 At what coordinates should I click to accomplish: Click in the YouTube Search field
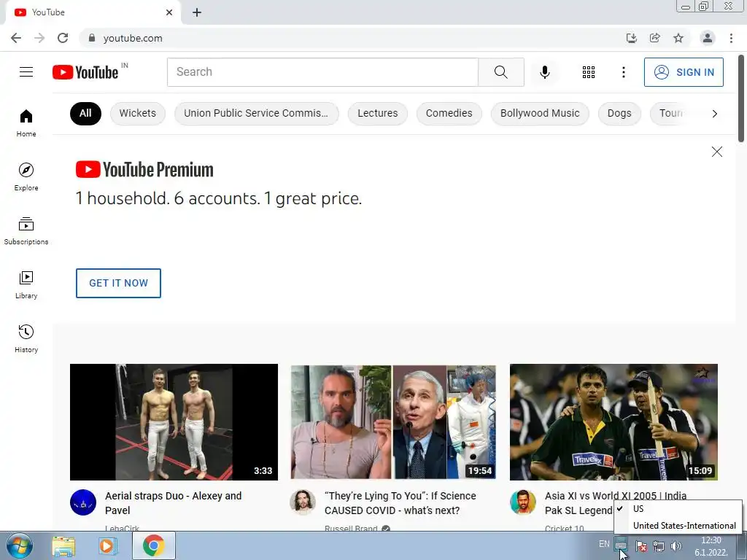click(322, 72)
